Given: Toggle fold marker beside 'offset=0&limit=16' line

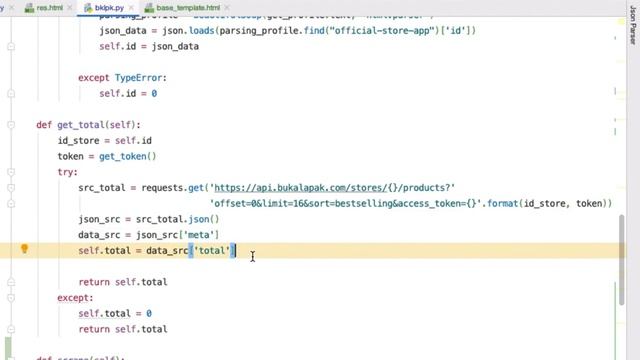Looking at the screenshot, I should coord(11,204).
